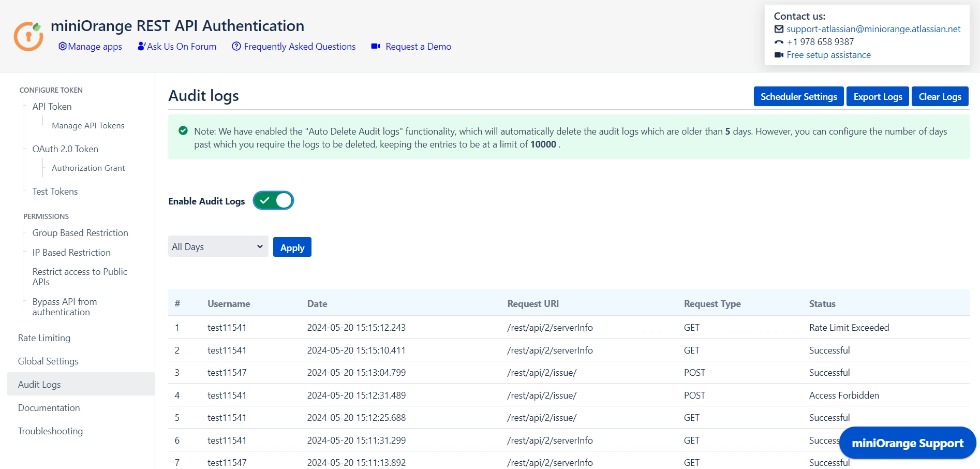Export the audit logs
Viewport: 980px width, 469px height.
point(878,97)
